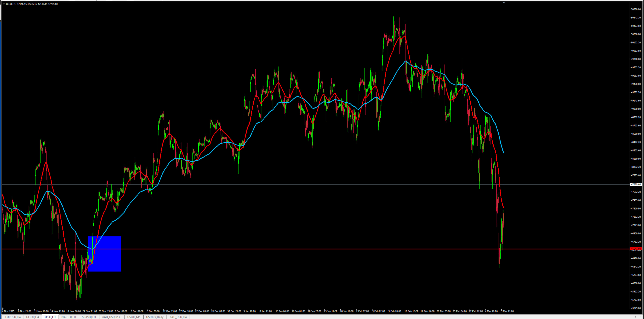Select the NAS100,H1 chart tab
Viewport: 644px width, 319px height.
68,317
